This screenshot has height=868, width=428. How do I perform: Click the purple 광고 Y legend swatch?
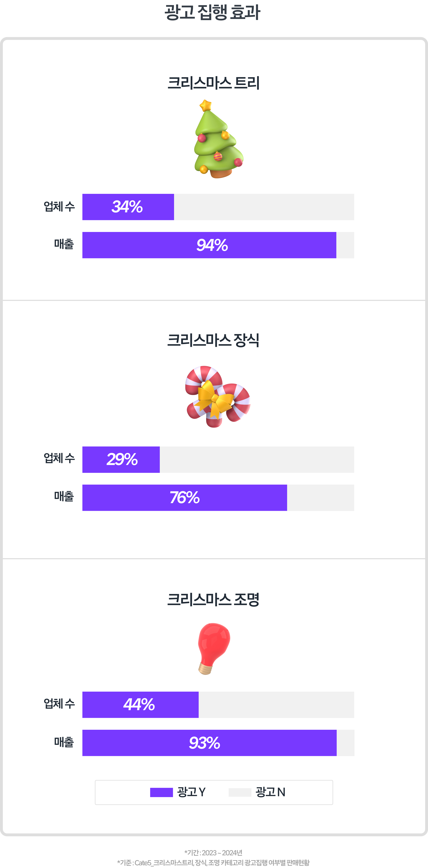161,792
